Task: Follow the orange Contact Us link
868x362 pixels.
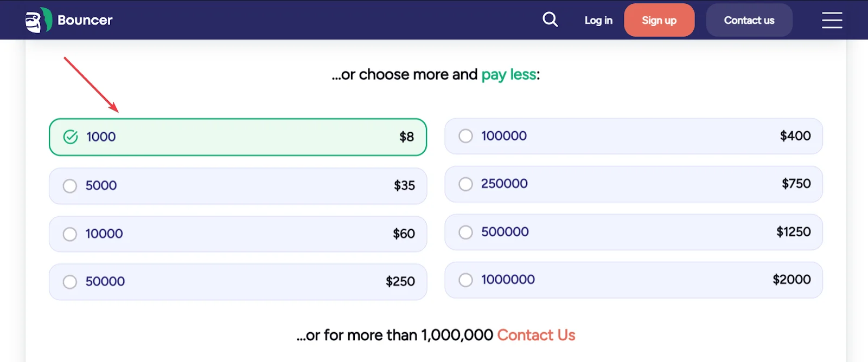Action: [536, 335]
